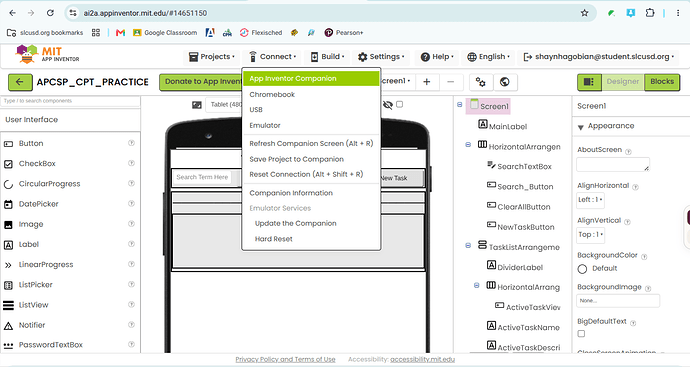
Task: Open the Tablet size dropdown
Action: click(226, 105)
